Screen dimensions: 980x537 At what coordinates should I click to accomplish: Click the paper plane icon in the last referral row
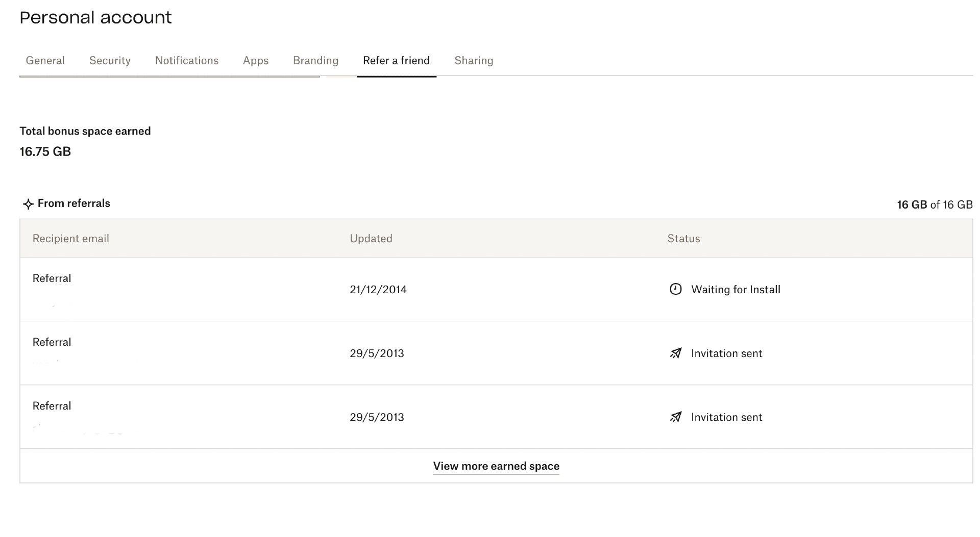tap(675, 417)
